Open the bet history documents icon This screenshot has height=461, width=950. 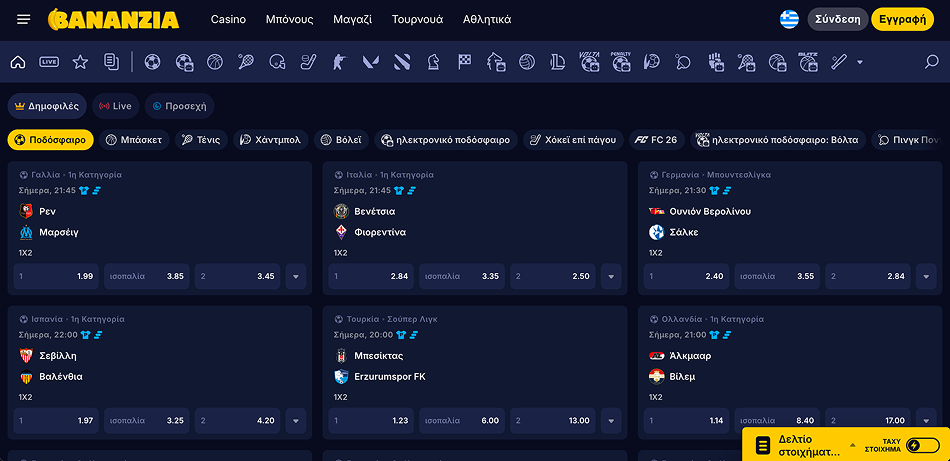click(x=111, y=62)
